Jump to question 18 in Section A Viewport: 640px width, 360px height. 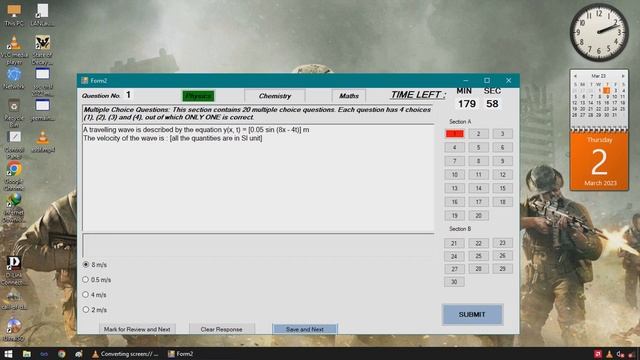tap(502, 202)
